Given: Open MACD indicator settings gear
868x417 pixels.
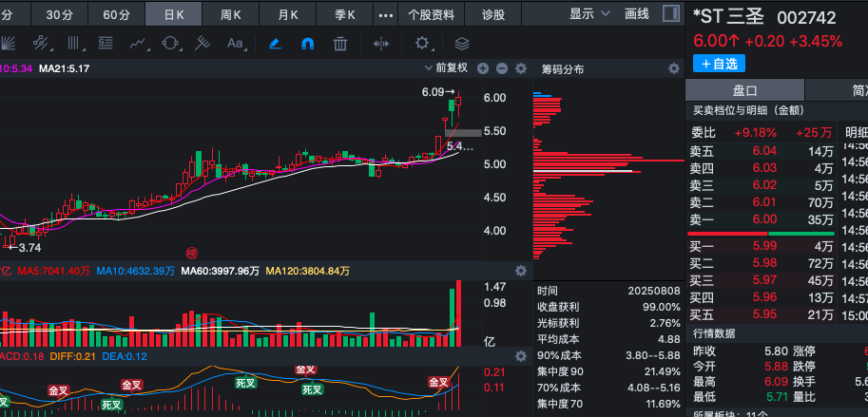Looking at the screenshot, I should point(521,356).
